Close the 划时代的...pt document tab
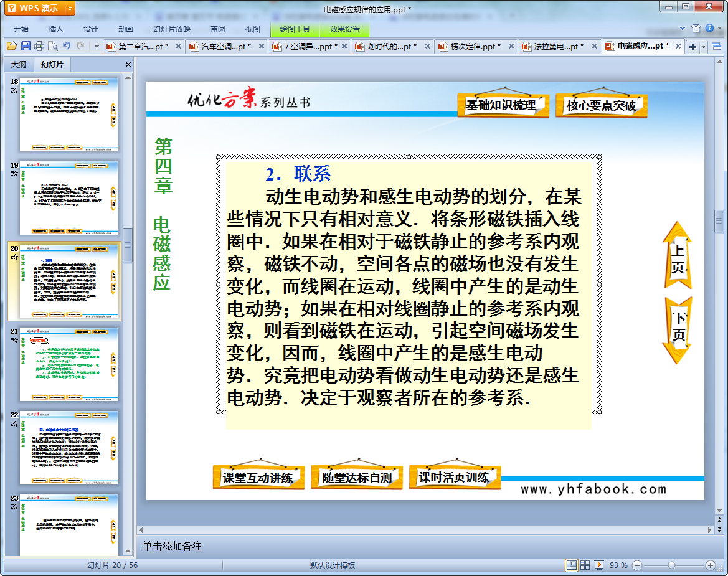The width and height of the screenshot is (728, 576). click(428, 47)
